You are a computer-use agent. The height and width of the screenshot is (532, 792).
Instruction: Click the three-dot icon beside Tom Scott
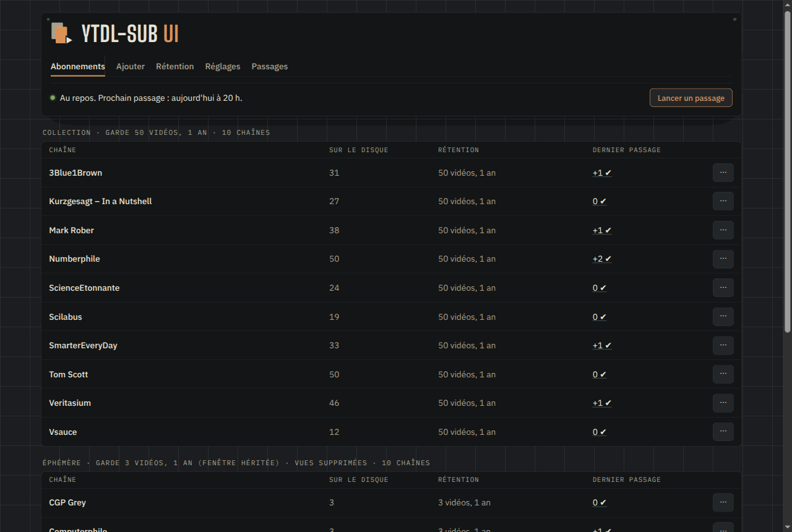723,374
